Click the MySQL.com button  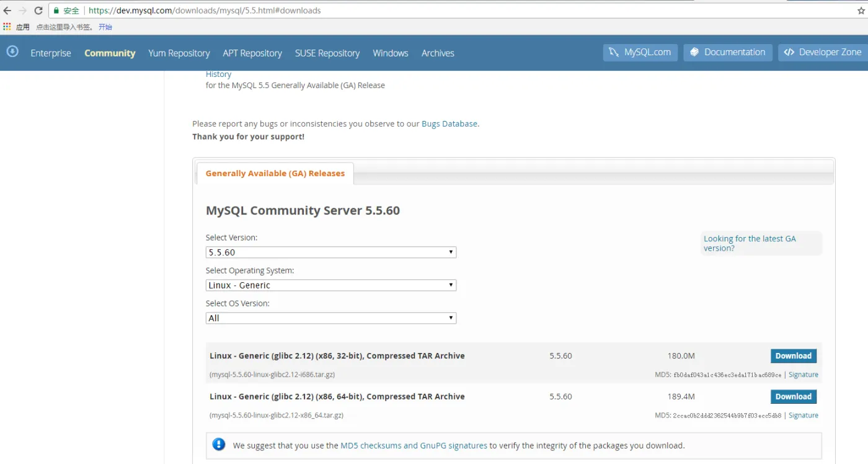click(x=640, y=52)
